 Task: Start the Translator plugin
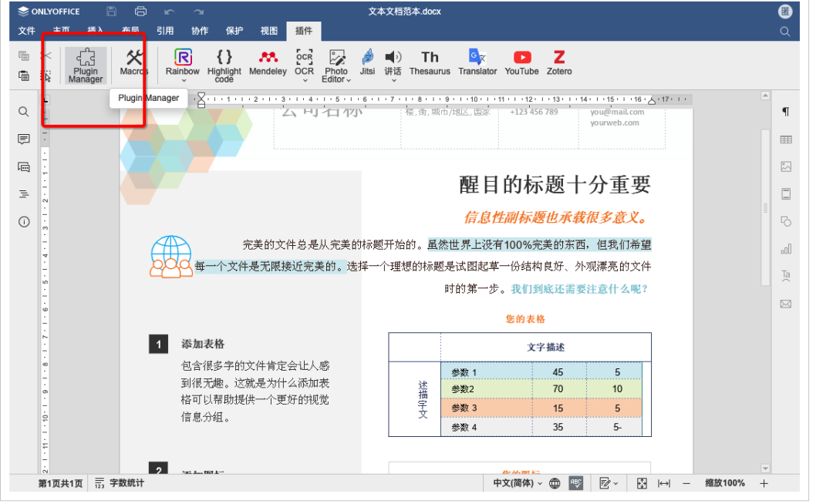[x=477, y=62]
